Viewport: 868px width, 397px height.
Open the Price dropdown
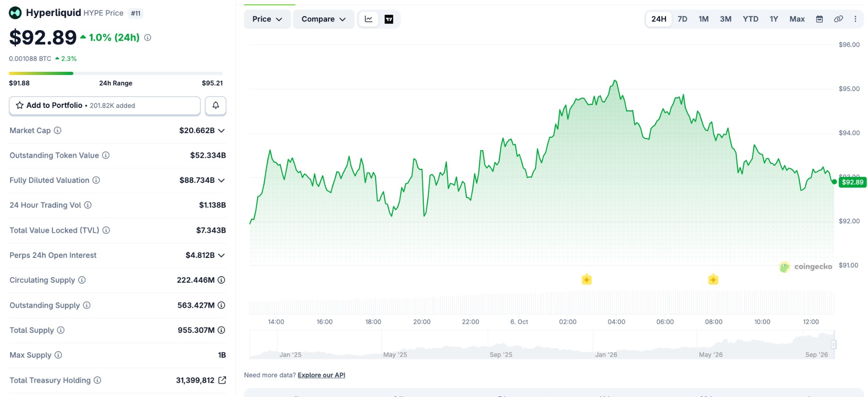coord(267,19)
